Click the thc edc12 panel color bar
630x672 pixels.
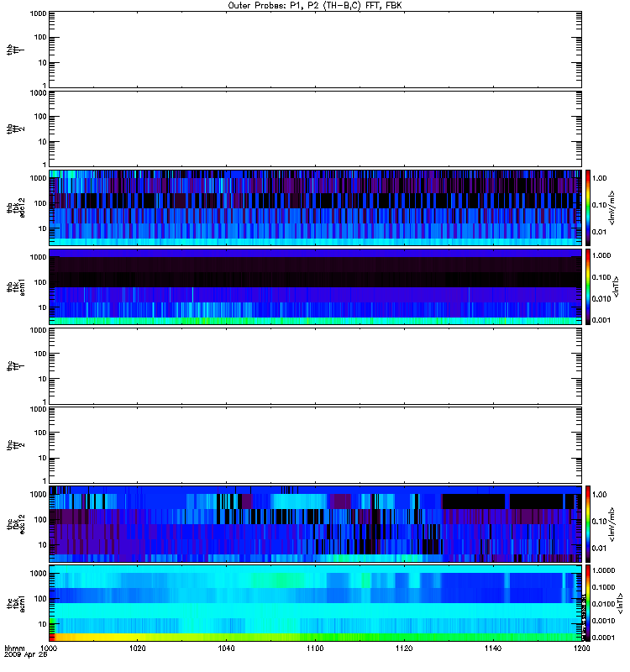[x=588, y=524]
